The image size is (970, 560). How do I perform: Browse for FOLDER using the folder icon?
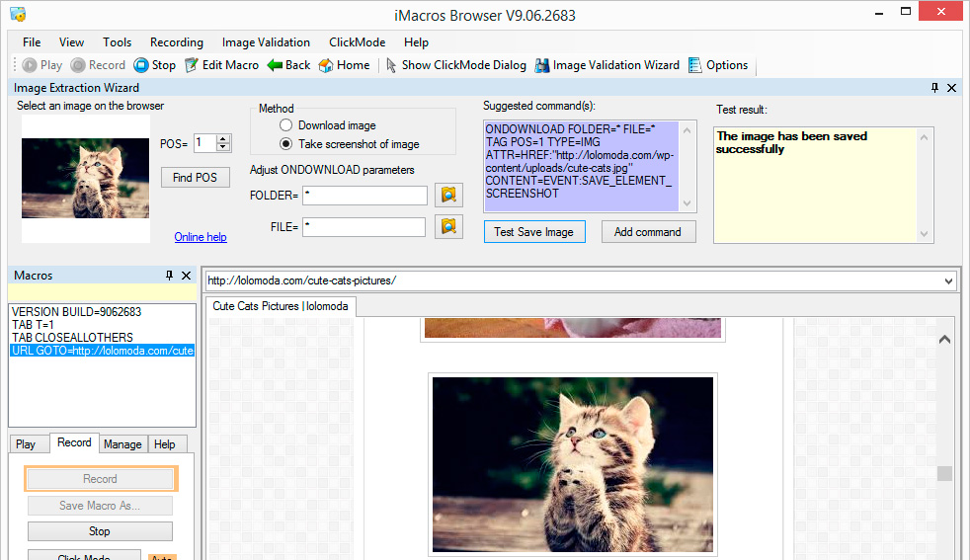coord(448,195)
